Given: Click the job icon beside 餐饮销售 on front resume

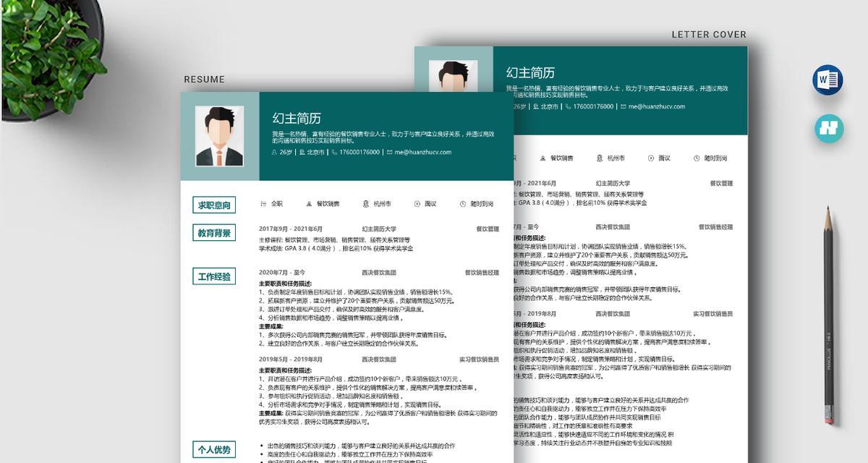Looking at the screenshot, I should (x=310, y=204).
